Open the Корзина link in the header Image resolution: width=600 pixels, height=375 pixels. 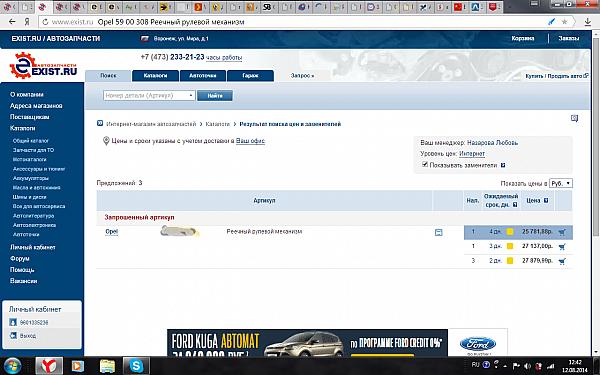click(523, 38)
